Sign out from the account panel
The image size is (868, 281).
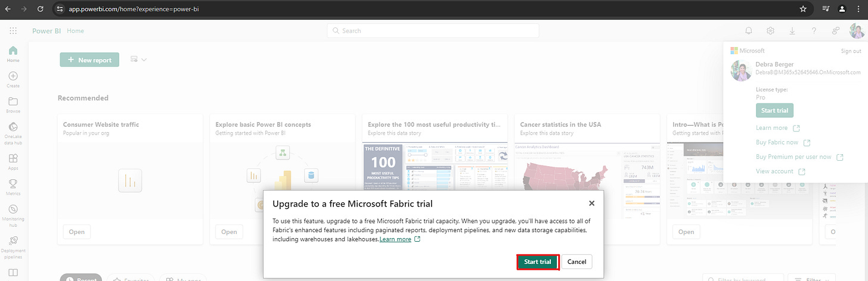coord(851,51)
